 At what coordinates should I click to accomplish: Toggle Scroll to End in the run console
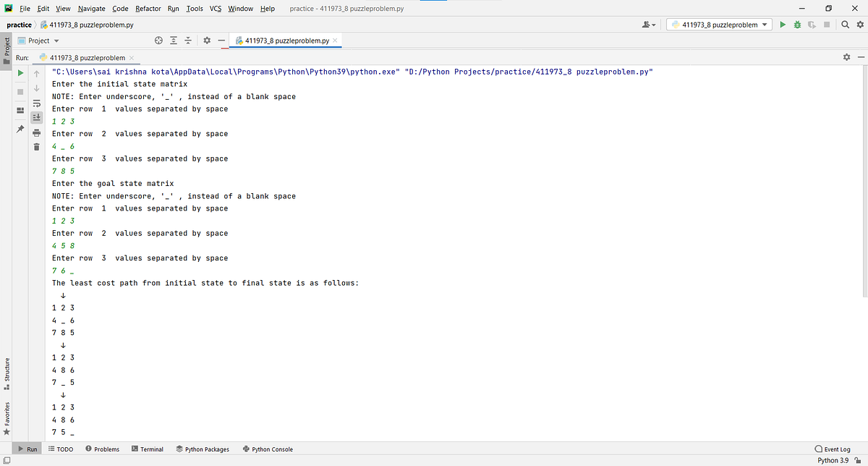[x=37, y=118]
